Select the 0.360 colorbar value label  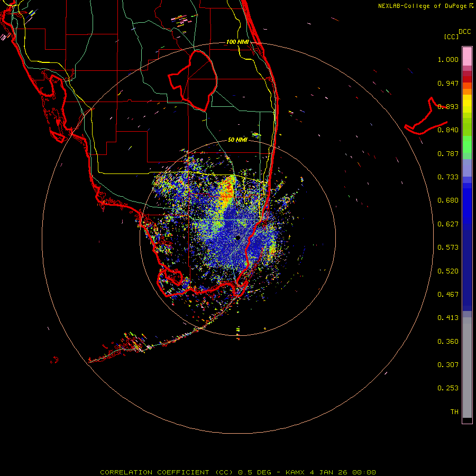[448, 342]
